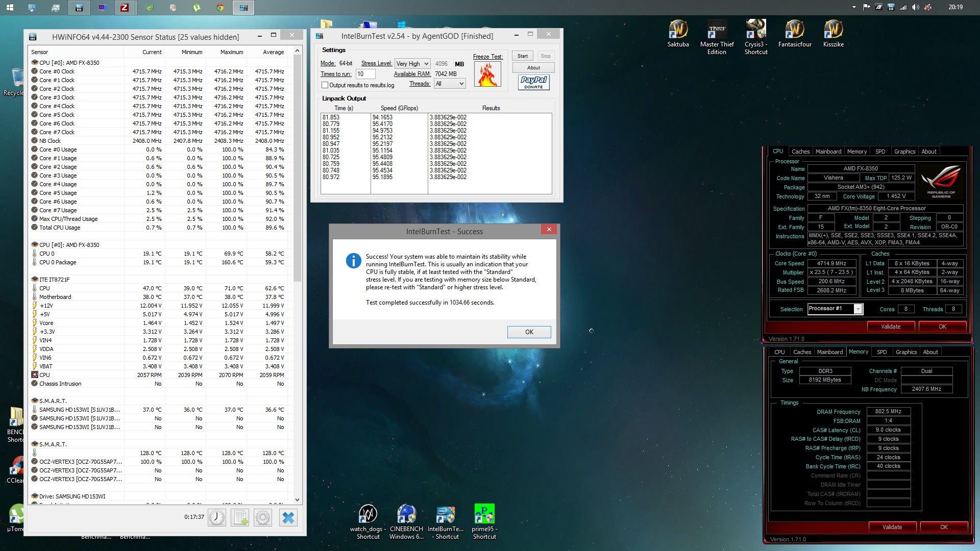The width and height of the screenshot is (980, 551).
Task: Open the Windows Start button
Action: (x=10, y=7)
